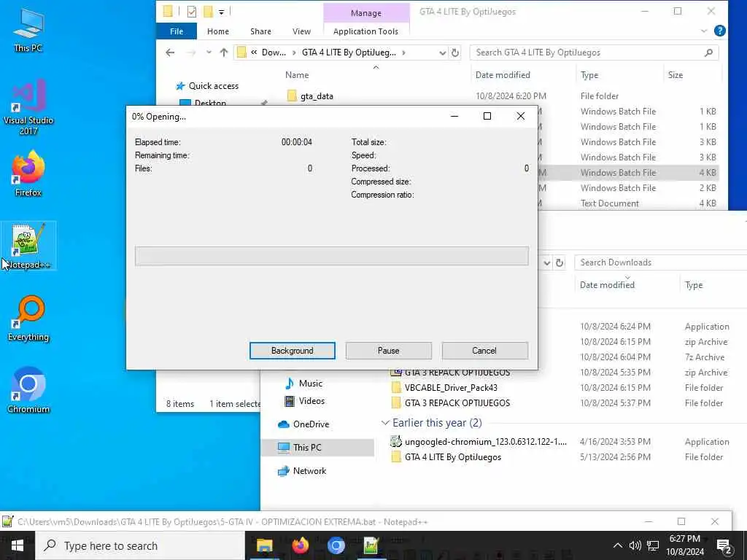The height and width of the screenshot is (560, 747).
Task: Click new folder quick access toolbar icon
Action: click(x=208, y=12)
